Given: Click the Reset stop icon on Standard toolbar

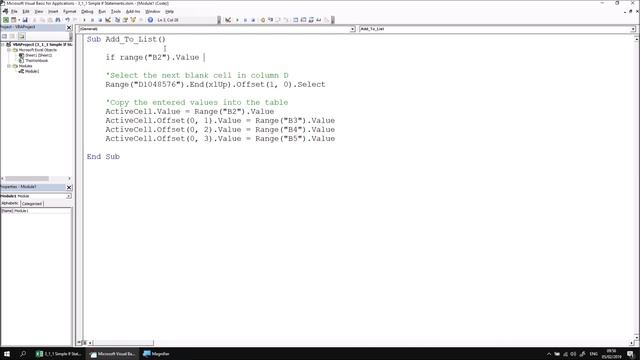Looking at the screenshot, I should pos(100,20).
